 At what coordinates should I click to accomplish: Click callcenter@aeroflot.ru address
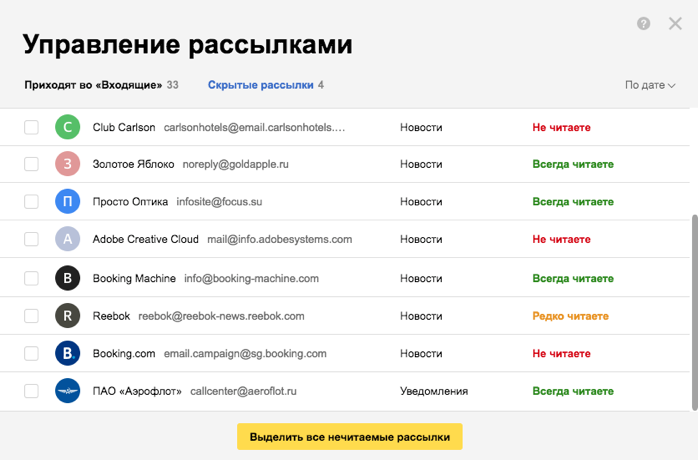tap(243, 391)
